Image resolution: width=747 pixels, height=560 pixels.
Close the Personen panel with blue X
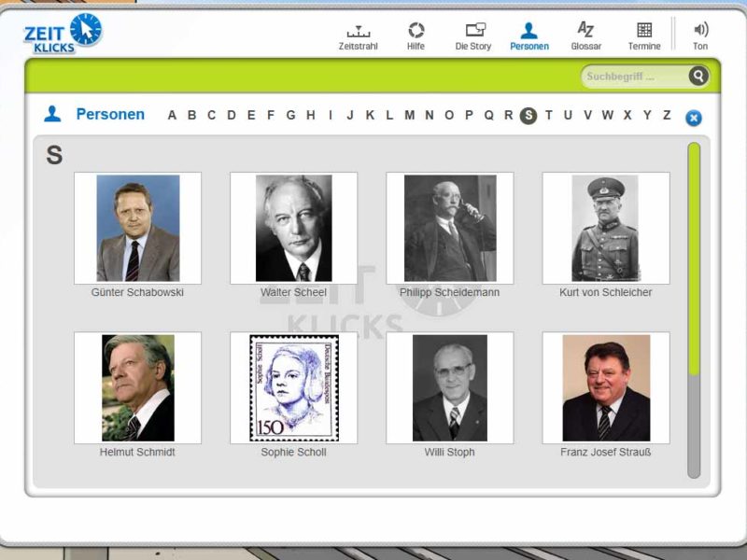[x=694, y=118]
